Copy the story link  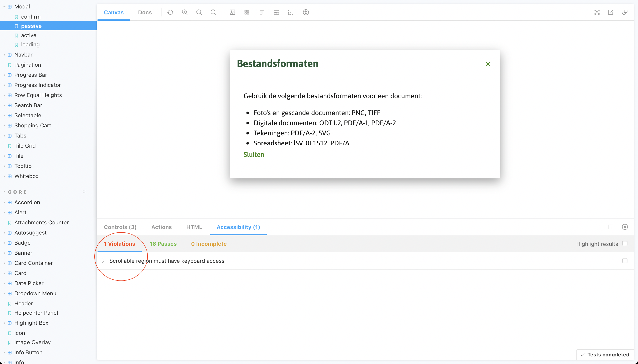coord(625,12)
